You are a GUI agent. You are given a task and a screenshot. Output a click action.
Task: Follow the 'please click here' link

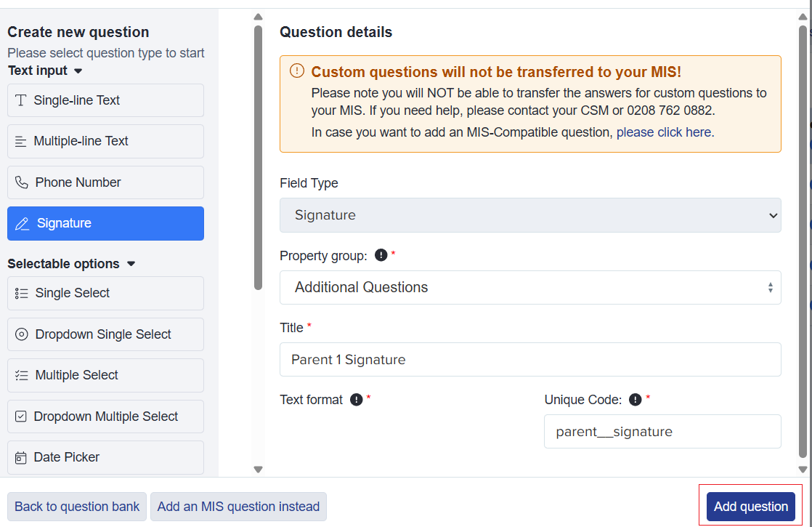(663, 132)
